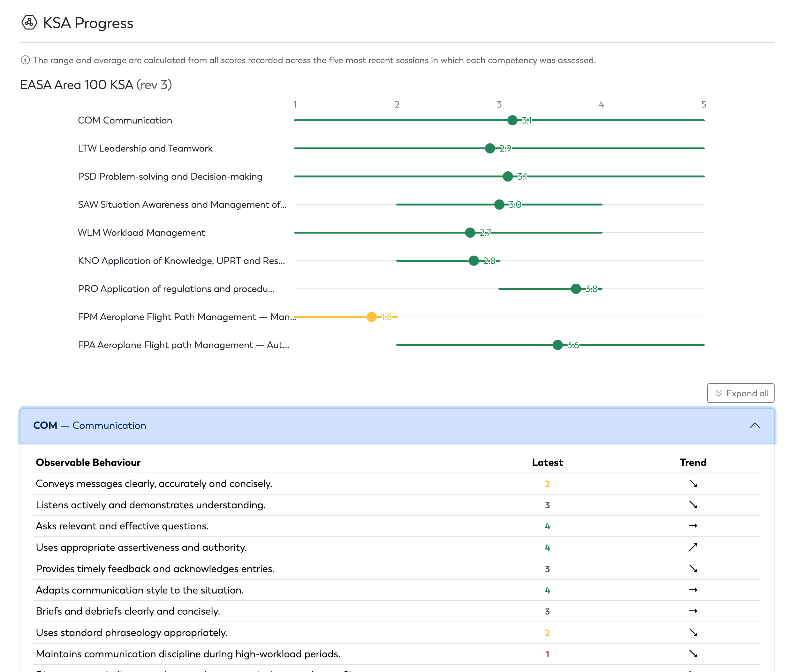Click the info icon beside range note
788x672 pixels.
click(x=25, y=60)
